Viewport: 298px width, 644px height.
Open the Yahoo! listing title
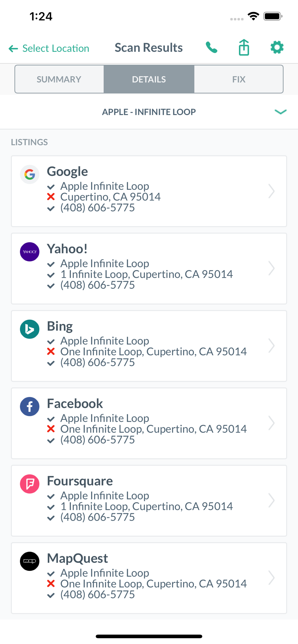click(67, 249)
